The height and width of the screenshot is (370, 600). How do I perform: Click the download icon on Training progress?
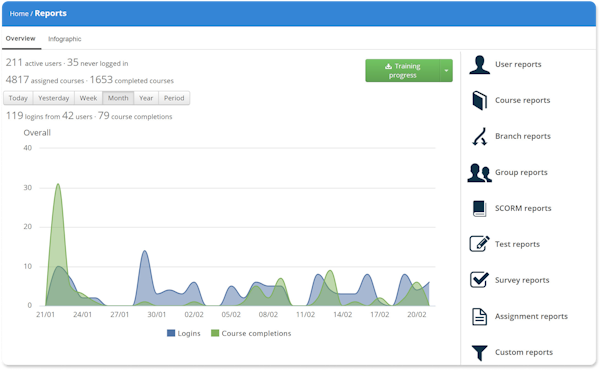pyautogui.click(x=388, y=66)
